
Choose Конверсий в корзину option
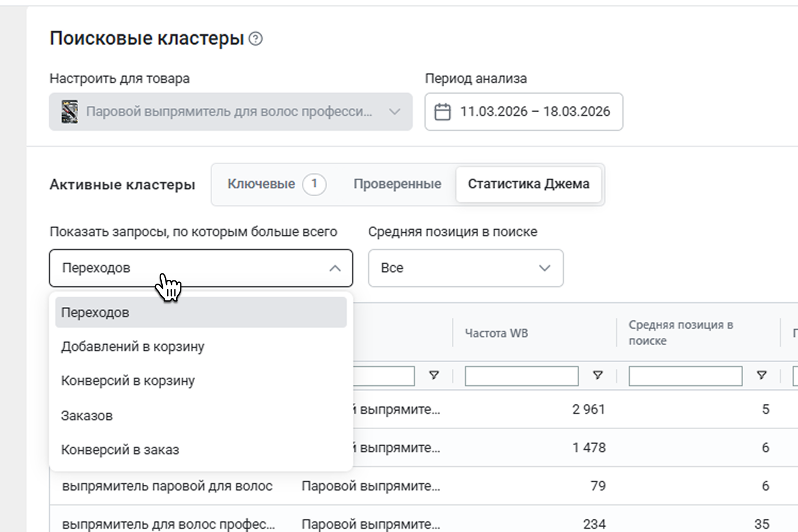(128, 381)
